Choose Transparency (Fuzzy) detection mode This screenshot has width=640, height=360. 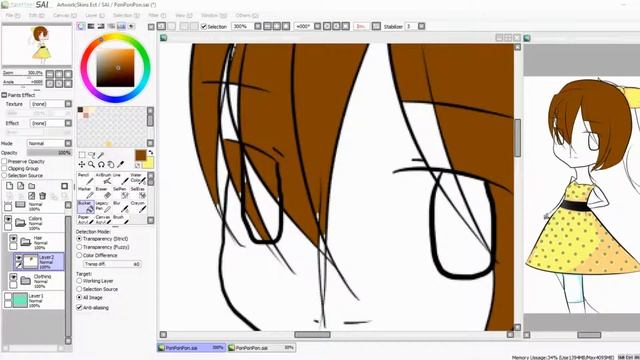pyautogui.click(x=79, y=247)
